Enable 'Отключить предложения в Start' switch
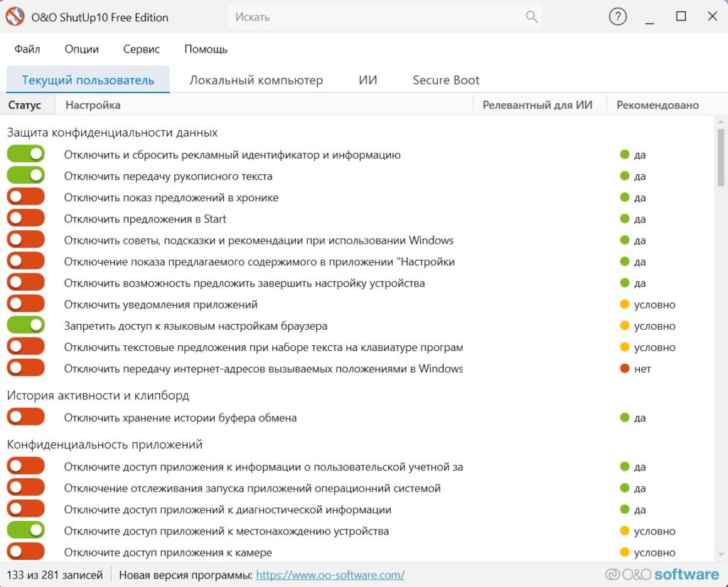This screenshot has width=728, height=587. coord(26,217)
